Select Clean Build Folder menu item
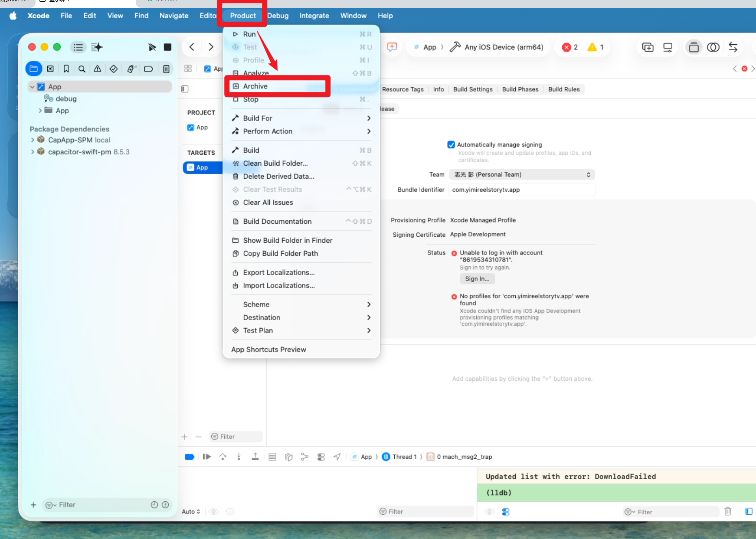Image resolution: width=756 pixels, height=539 pixels. pos(301,163)
